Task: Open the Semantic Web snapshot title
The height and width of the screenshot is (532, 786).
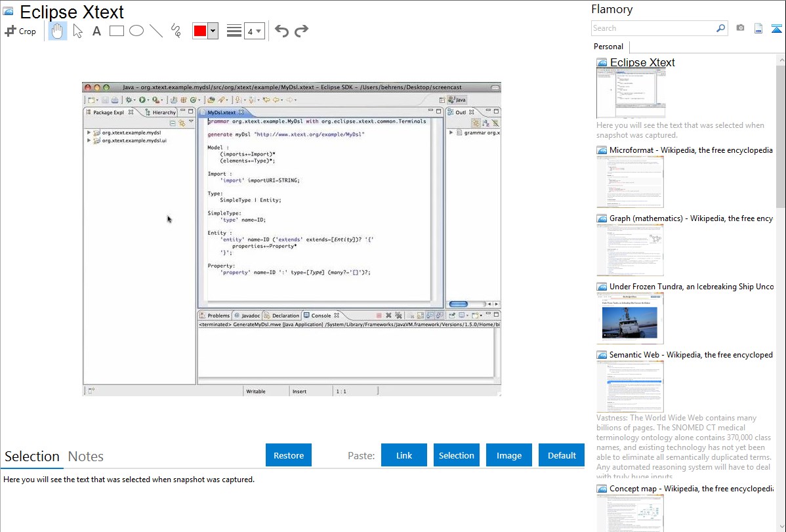Action: (x=691, y=354)
